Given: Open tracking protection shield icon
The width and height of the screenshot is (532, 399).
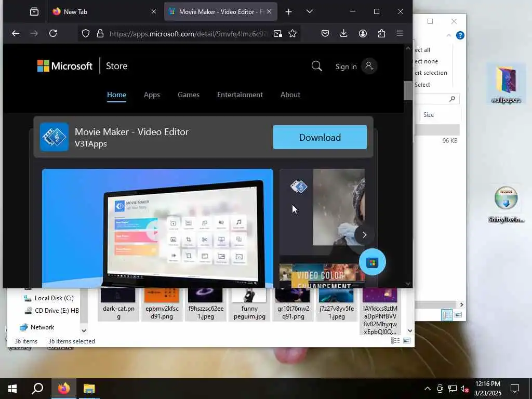Looking at the screenshot, I should [86, 33].
